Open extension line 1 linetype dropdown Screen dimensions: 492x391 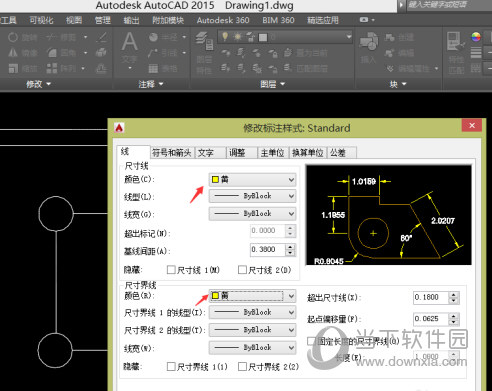click(x=252, y=312)
